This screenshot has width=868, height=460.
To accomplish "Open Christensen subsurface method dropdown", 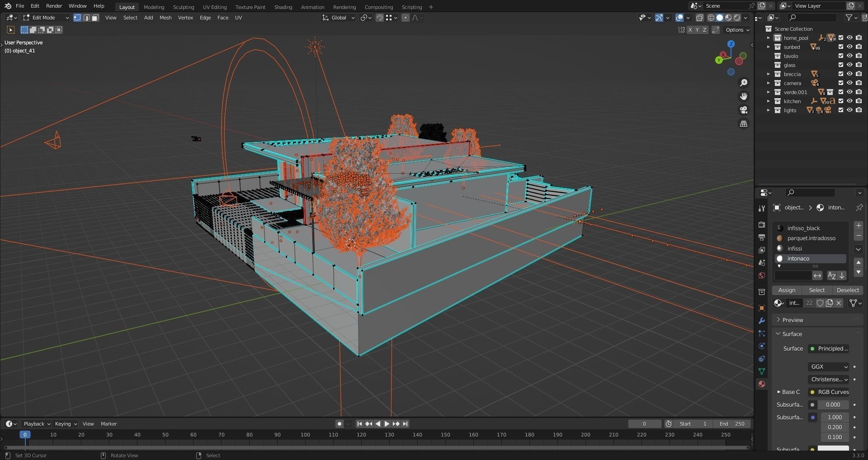I will [829, 379].
